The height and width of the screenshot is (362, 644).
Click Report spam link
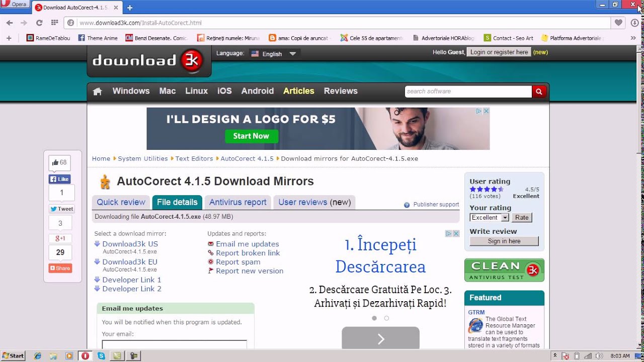click(x=238, y=262)
